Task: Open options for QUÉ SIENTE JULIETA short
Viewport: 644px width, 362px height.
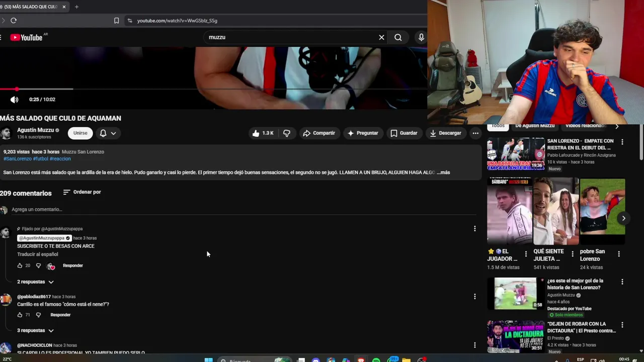Action: pyautogui.click(x=572, y=254)
